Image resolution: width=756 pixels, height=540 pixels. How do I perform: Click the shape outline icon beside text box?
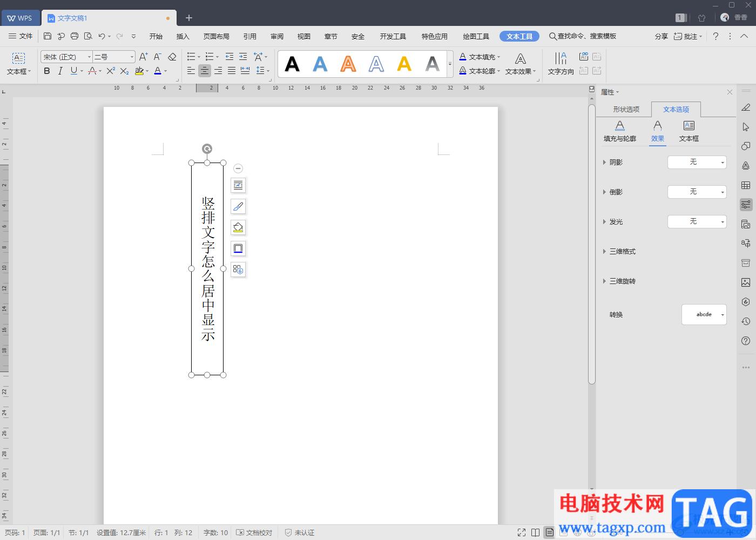coord(238,248)
